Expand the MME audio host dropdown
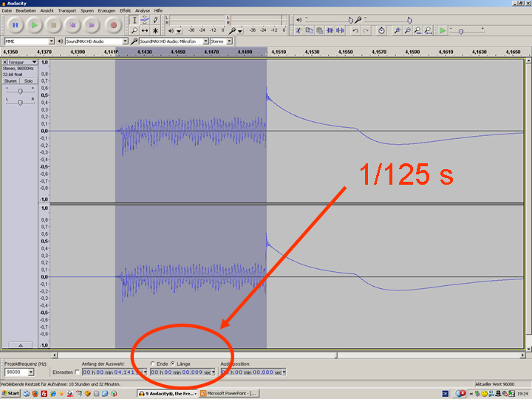The image size is (532, 399). [x=52, y=41]
